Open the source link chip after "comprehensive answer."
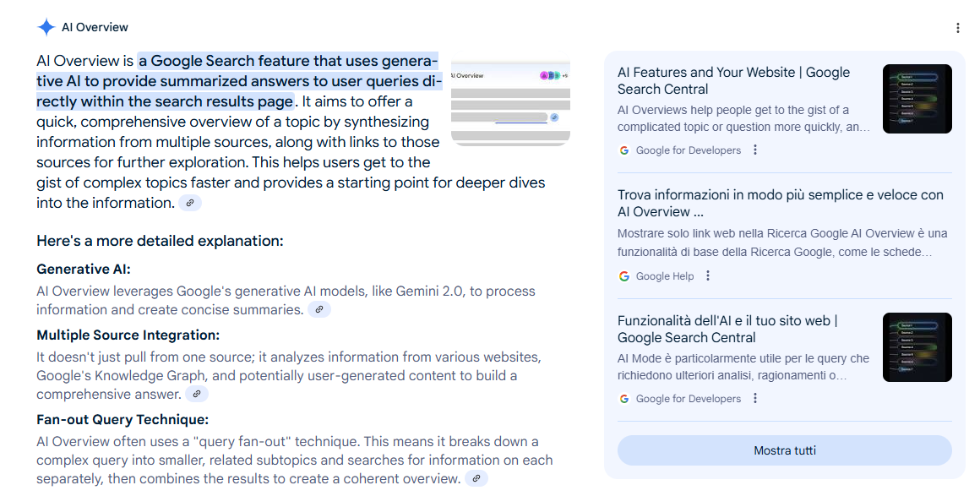980x496 pixels. (197, 394)
